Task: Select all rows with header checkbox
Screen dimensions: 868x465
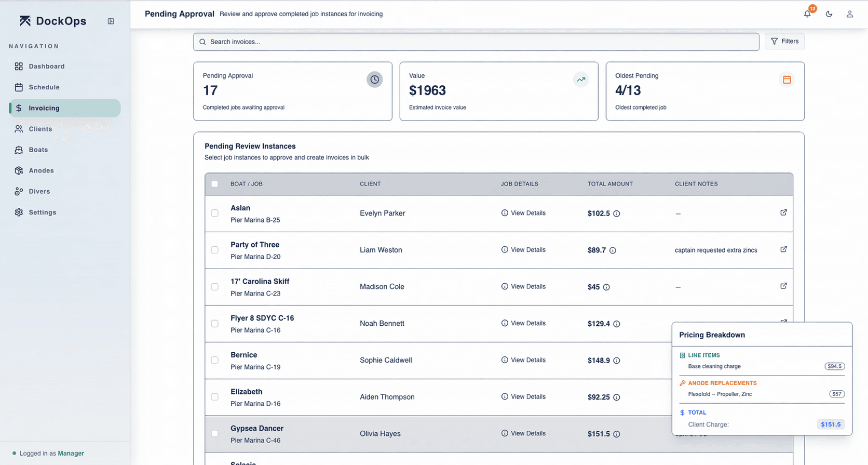Action: pyautogui.click(x=215, y=184)
